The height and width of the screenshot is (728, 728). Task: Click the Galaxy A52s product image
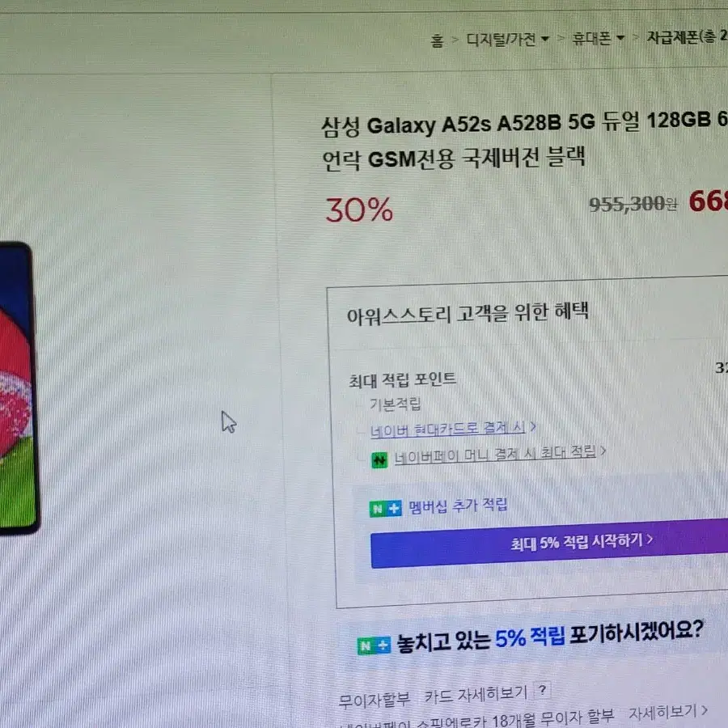point(19,387)
